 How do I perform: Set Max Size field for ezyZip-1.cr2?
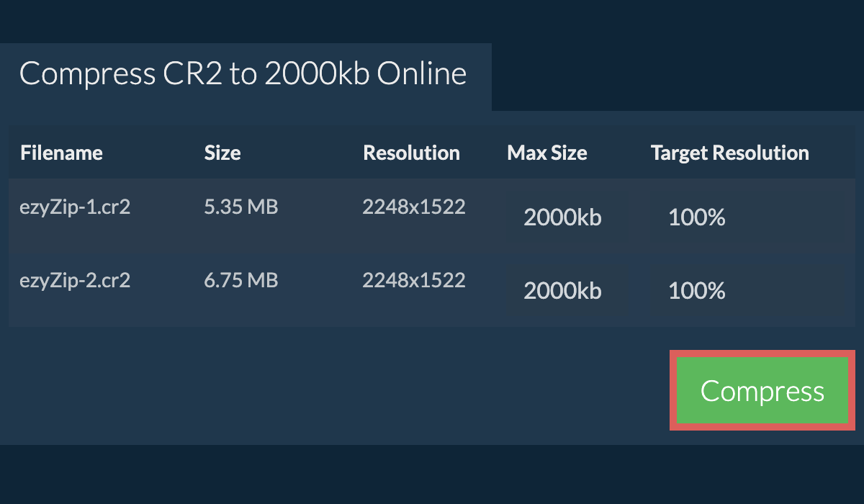click(x=565, y=217)
